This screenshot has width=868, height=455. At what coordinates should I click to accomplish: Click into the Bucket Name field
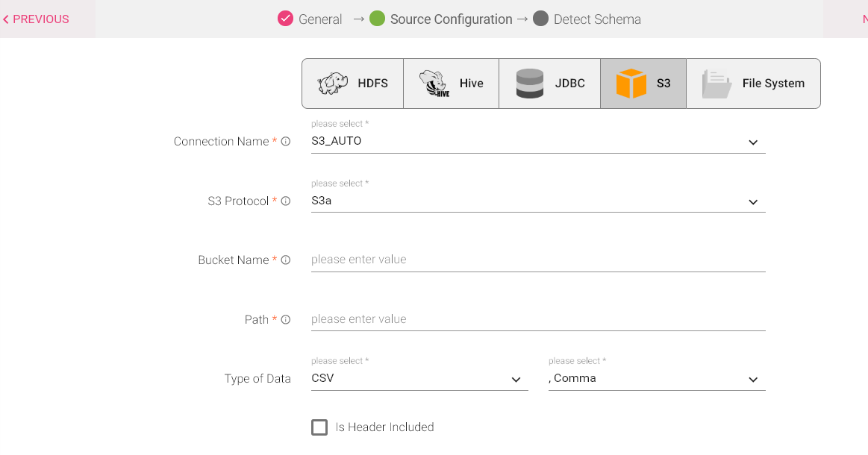pyautogui.click(x=537, y=260)
